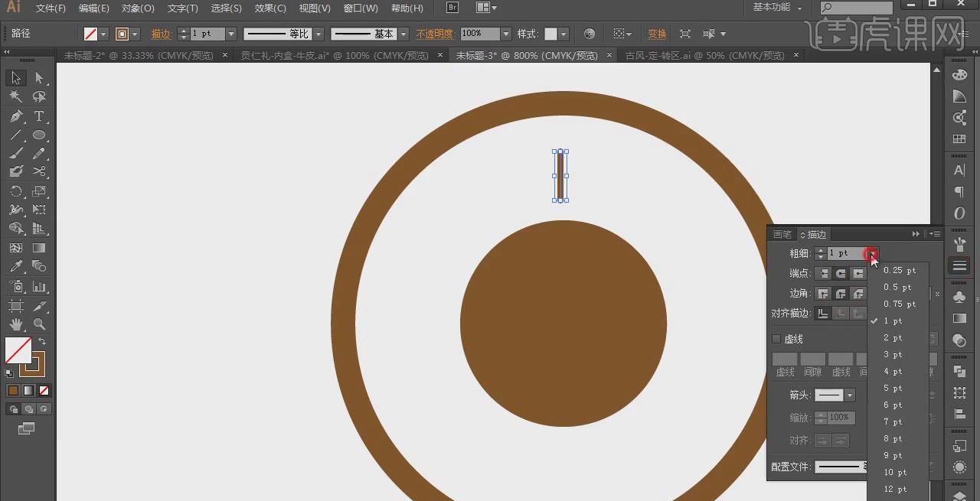Align stroke to center in 对齐描边
Image resolution: width=980 pixels, height=501 pixels.
pyautogui.click(x=824, y=313)
